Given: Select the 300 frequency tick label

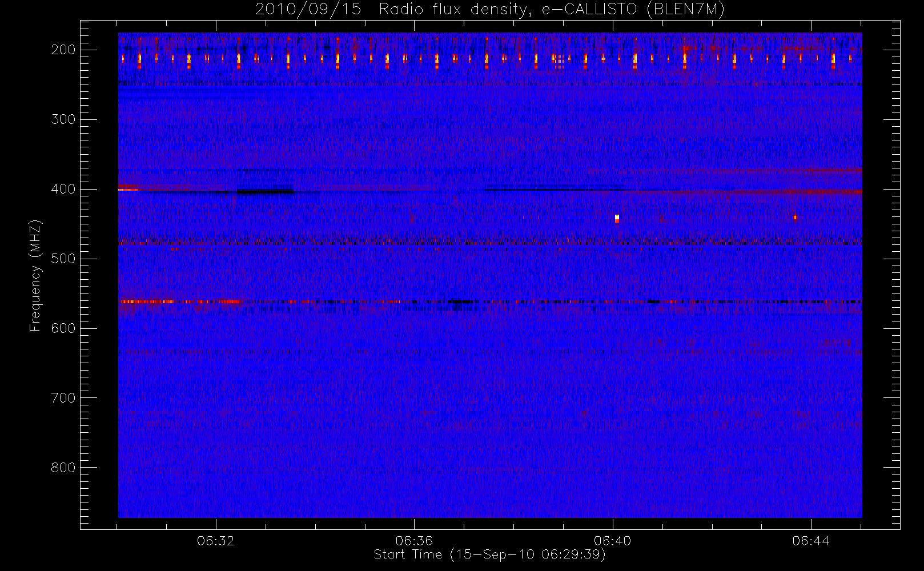Looking at the screenshot, I should coord(63,119).
